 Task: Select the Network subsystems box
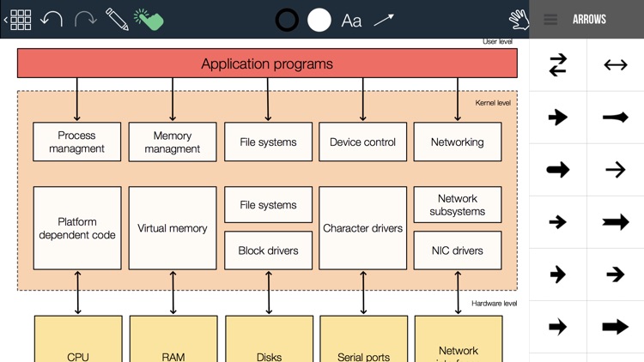click(458, 205)
